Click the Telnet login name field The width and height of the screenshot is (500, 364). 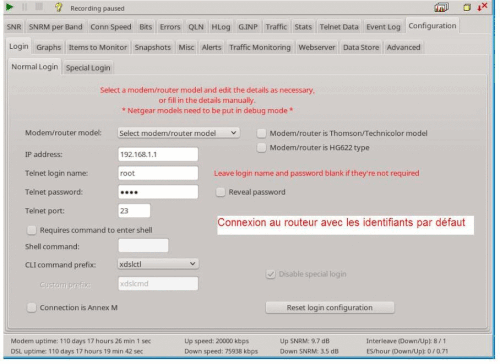(x=158, y=173)
